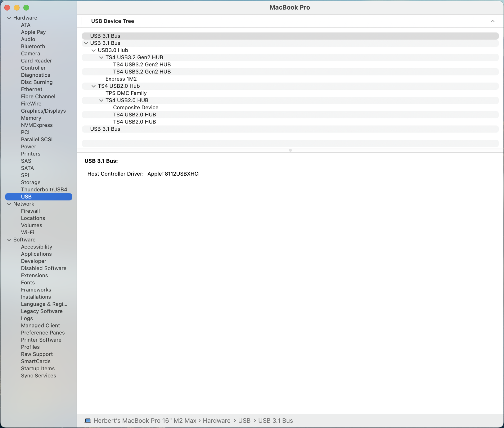Click the laptop icon in path bar

click(x=88, y=420)
